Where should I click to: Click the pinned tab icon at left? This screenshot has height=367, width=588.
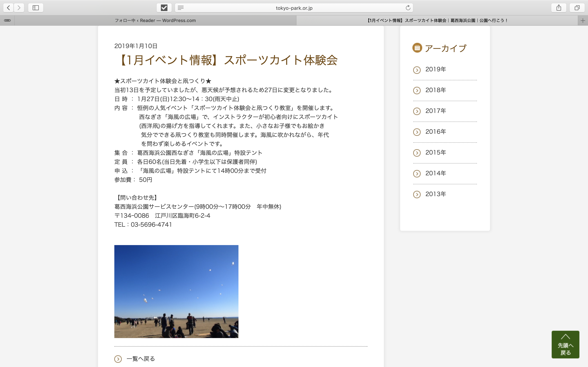click(x=7, y=20)
